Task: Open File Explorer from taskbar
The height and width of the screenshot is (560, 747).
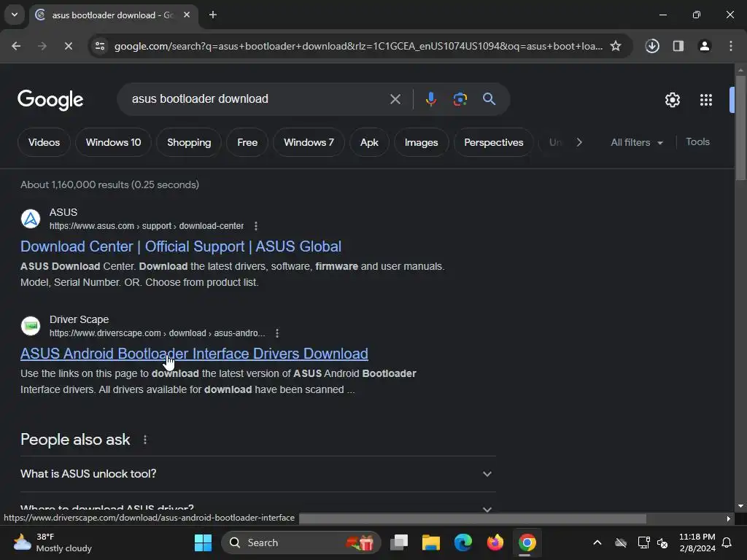Action: point(430,542)
